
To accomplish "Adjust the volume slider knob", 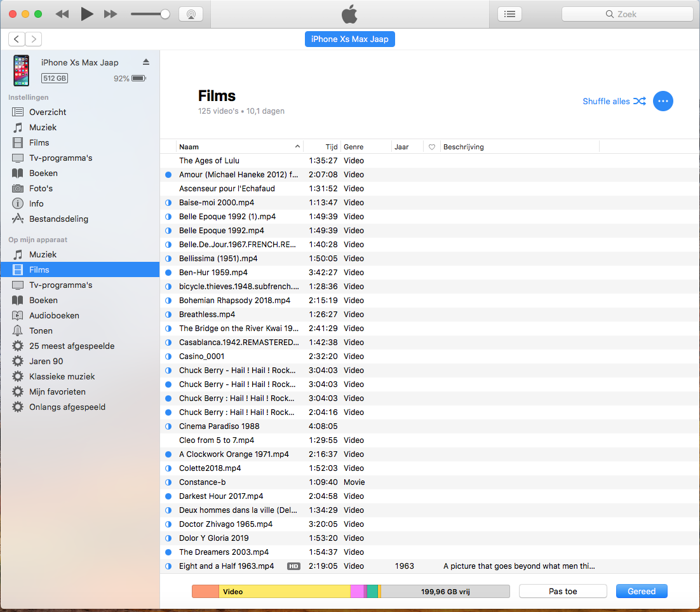I will (x=165, y=14).
